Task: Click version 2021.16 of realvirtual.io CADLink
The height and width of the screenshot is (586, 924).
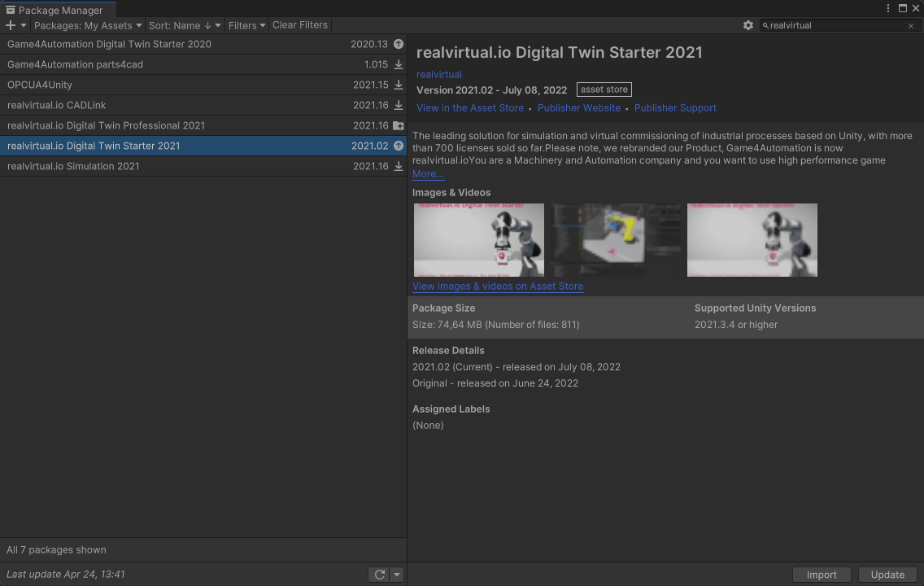Action: 371,105
